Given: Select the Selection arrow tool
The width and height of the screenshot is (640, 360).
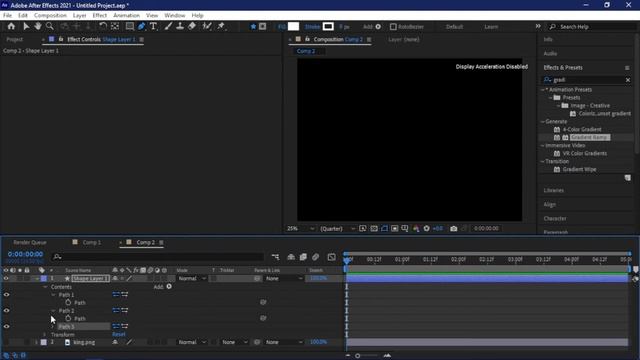Looking at the screenshot, I should click(x=26, y=27).
